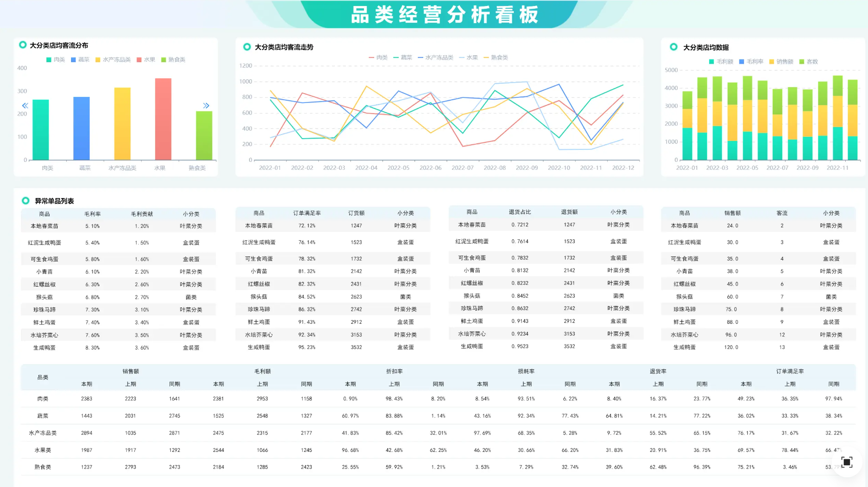Click the 毛利贡献 column header

[142, 214]
